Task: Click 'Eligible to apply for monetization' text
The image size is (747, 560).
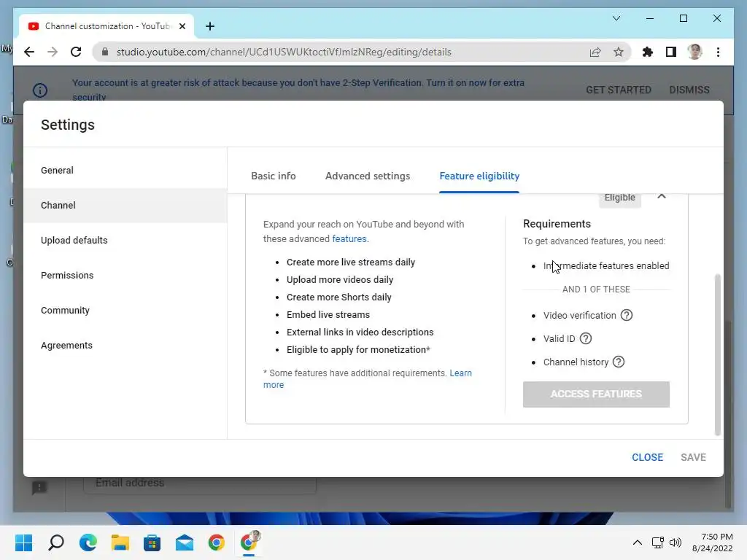Action: [358, 350]
